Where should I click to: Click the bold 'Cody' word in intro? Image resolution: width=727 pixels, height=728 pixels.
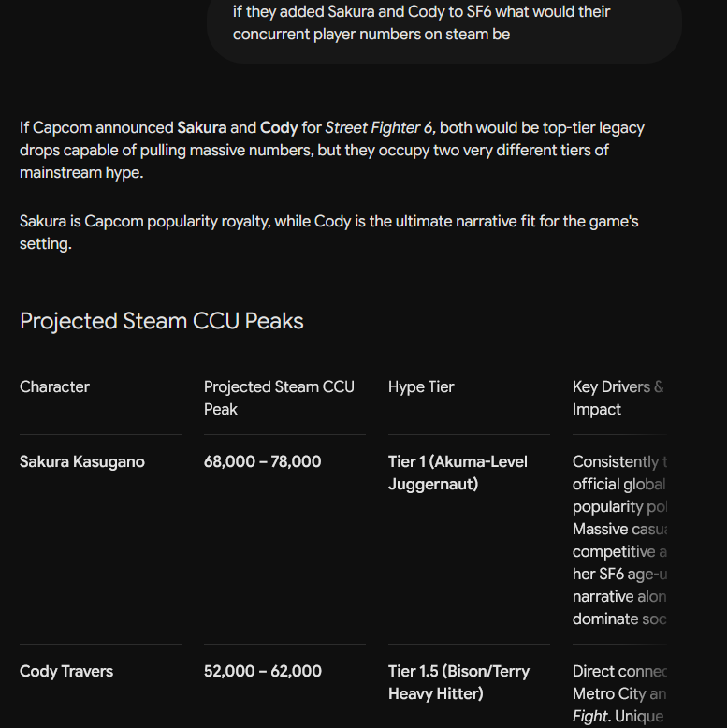[279, 127]
